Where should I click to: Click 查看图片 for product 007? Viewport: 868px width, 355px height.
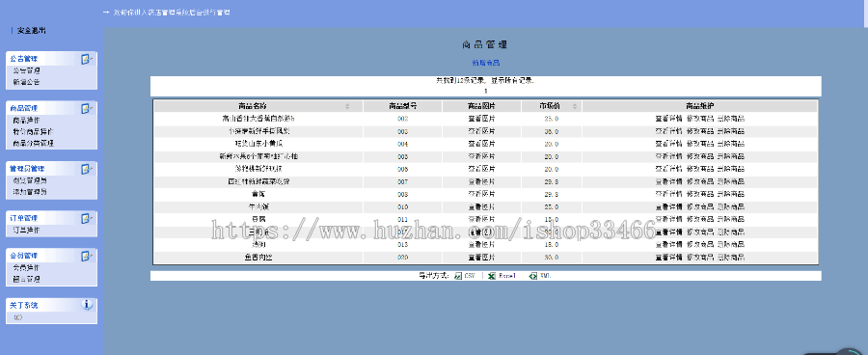pos(481,181)
